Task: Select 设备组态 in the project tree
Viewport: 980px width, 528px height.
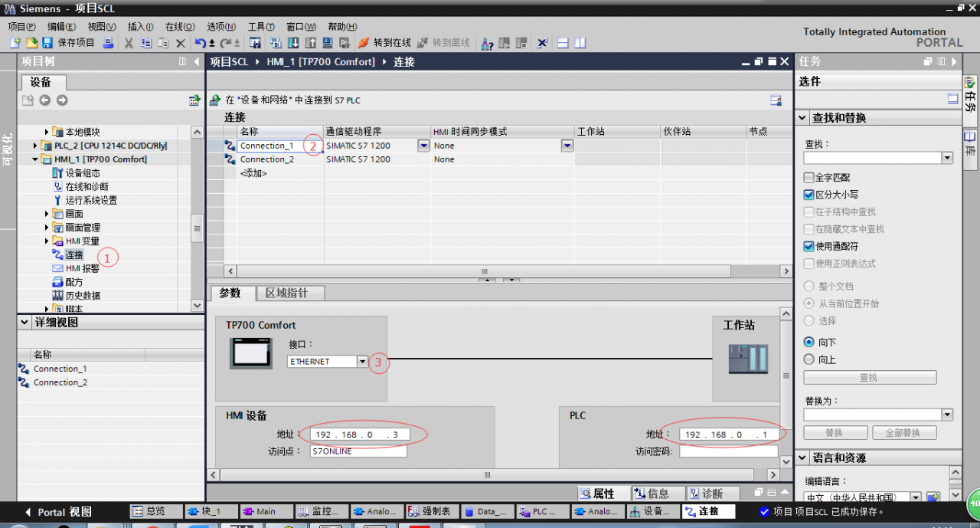Action: click(x=82, y=173)
